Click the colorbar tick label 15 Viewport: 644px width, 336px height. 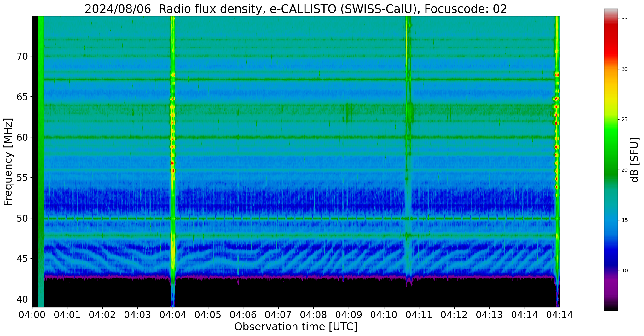click(624, 220)
